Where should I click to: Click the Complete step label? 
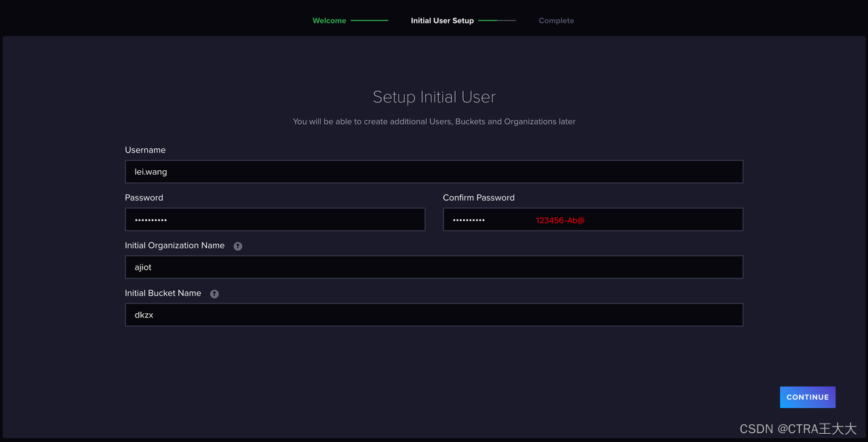tap(556, 20)
